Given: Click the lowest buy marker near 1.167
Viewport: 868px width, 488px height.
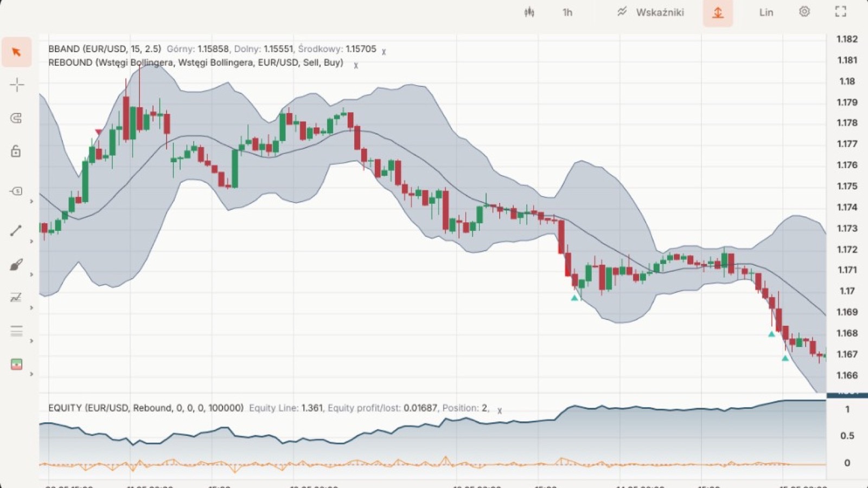Looking at the screenshot, I should 785,358.
